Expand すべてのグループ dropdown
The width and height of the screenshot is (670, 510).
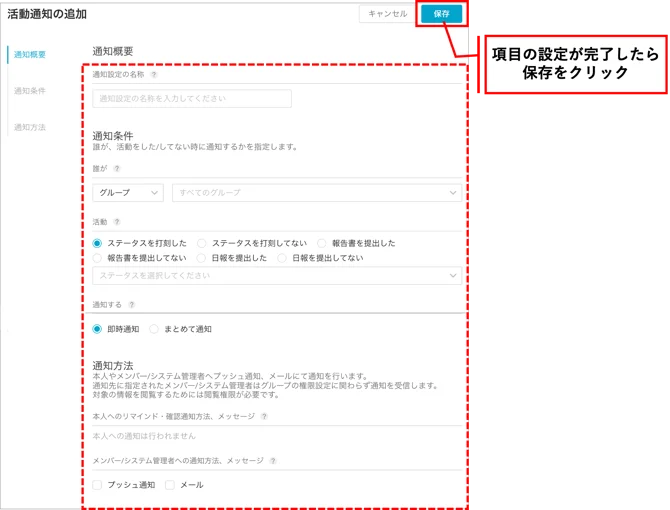317,193
